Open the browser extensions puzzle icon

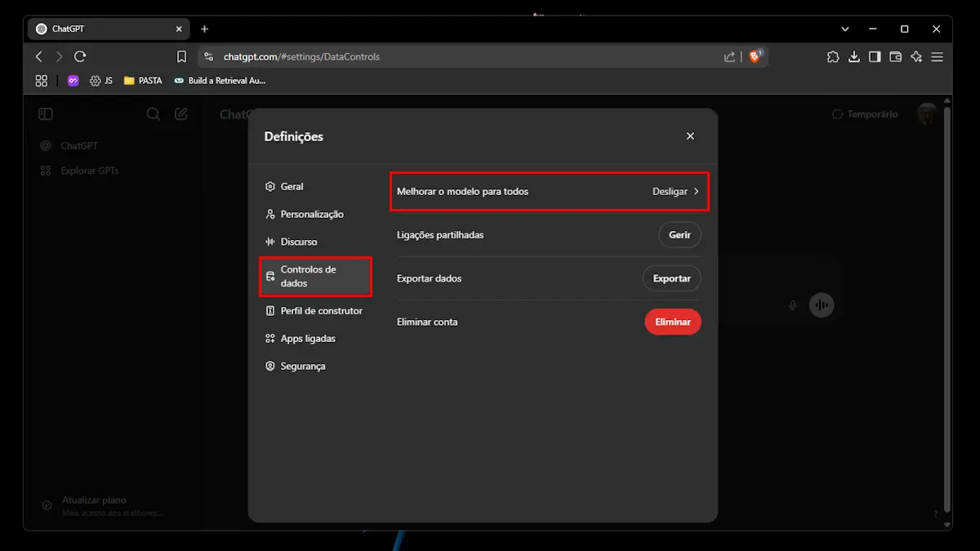(832, 57)
